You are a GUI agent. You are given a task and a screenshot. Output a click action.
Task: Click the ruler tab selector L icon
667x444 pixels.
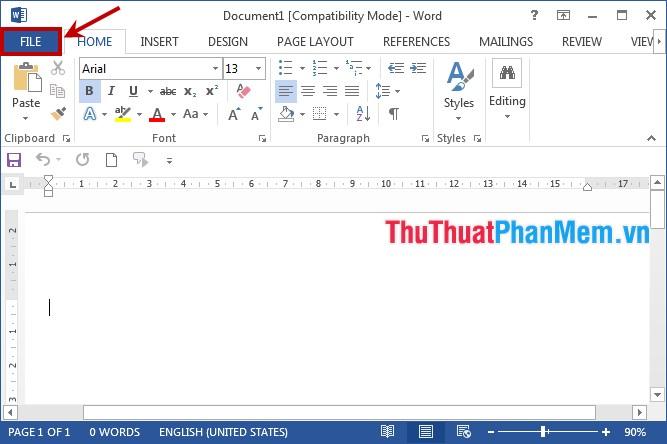[13, 185]
